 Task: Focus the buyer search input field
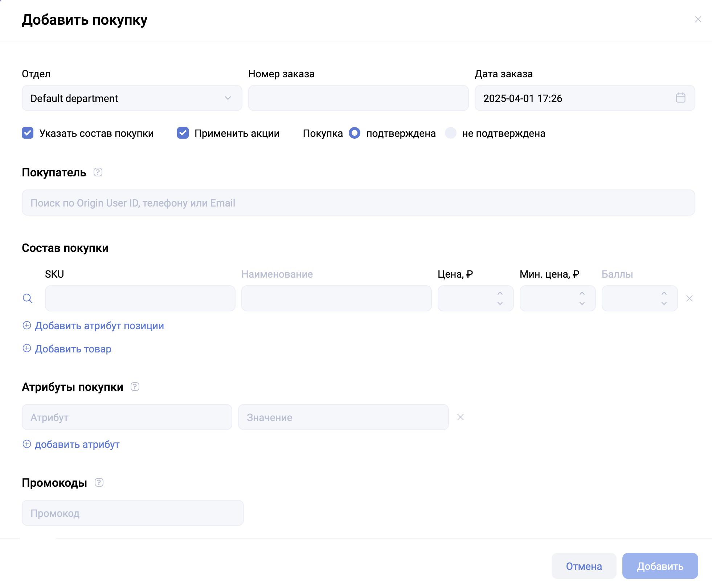tap(358, 203)
